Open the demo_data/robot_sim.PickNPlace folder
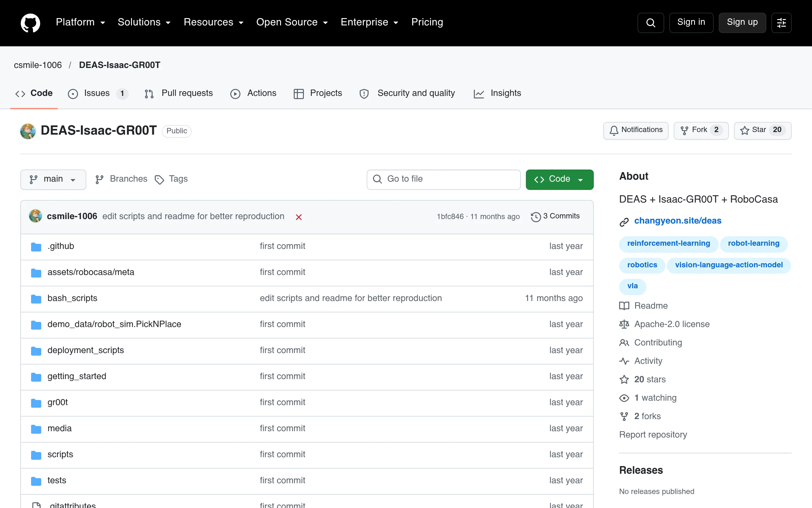This screenshot has width=812, height=508. click(x=114, y=324)
